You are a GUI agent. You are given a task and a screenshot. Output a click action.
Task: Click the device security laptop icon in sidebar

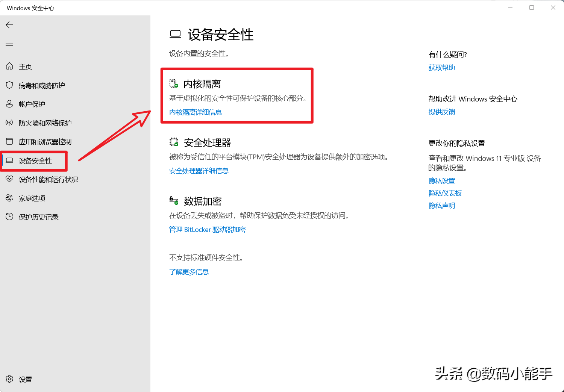click(x=9, y=160)
